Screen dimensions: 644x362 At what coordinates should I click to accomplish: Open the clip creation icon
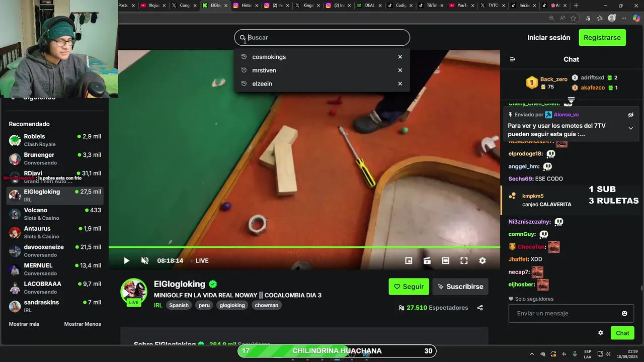[x=427, y=260]
